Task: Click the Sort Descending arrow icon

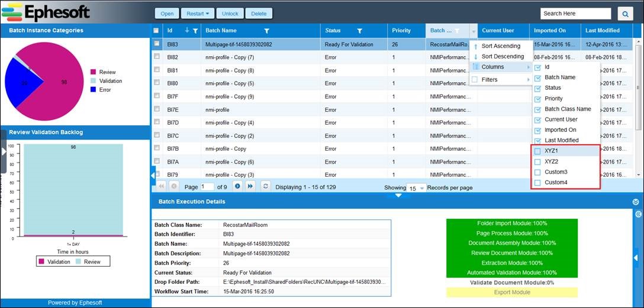Action: click(475, 57)
